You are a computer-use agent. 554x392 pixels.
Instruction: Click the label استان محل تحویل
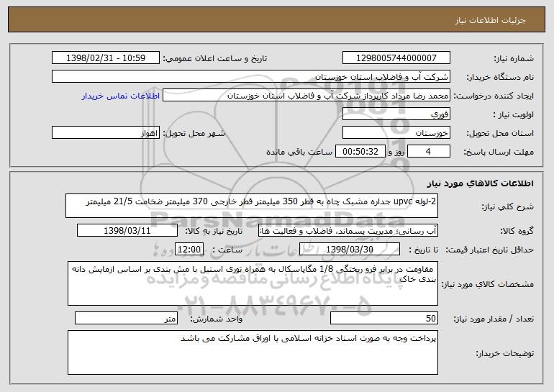point(500,134)
